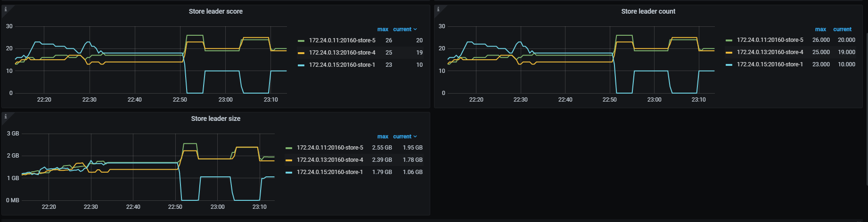This screenshot has height=222, width=868.
Task: Sort Store leader count legend by current
Action: coord(842,29)
